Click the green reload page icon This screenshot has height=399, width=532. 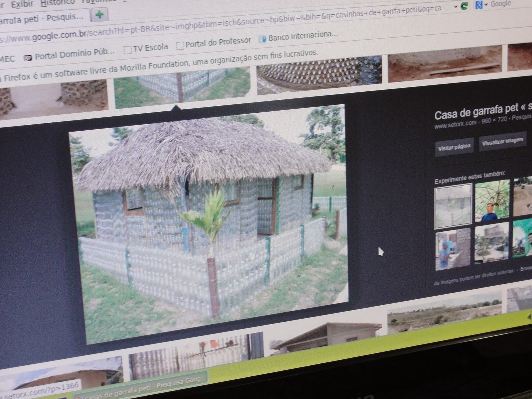(x=465, y=6)
